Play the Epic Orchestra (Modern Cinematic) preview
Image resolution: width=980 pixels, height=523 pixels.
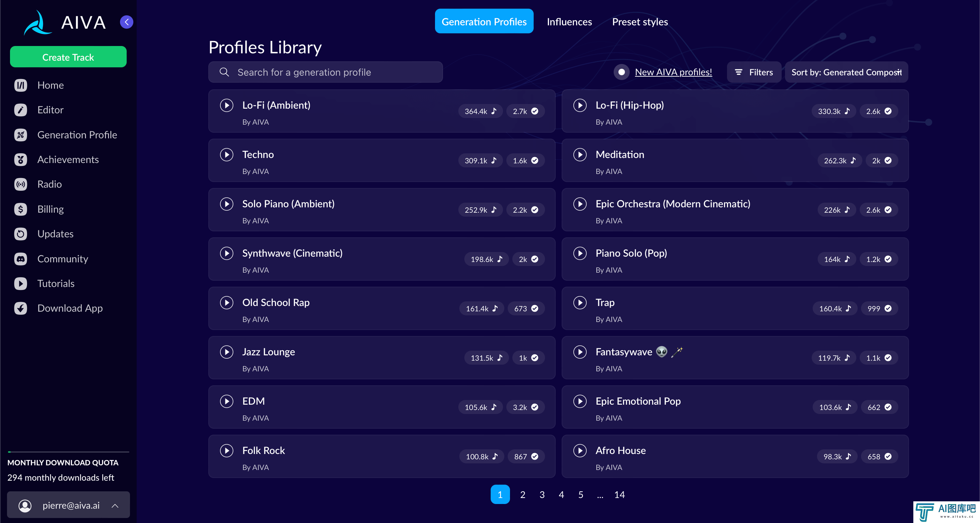[580, 204]
